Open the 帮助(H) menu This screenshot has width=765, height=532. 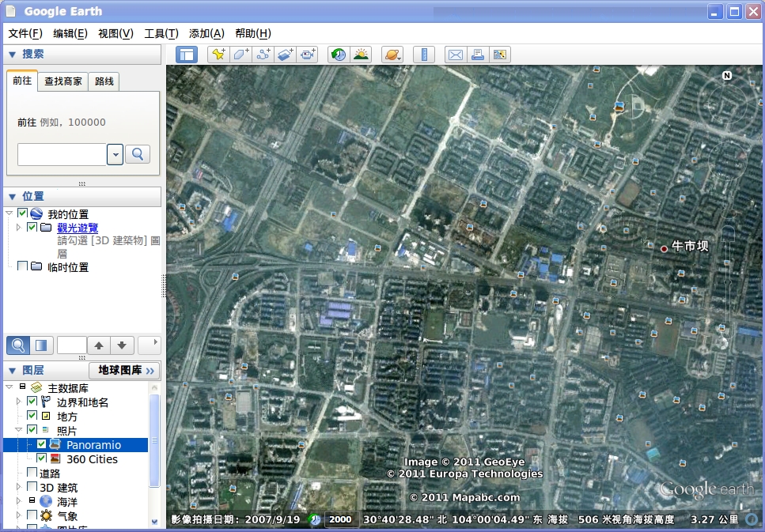[x=252, y=33]
